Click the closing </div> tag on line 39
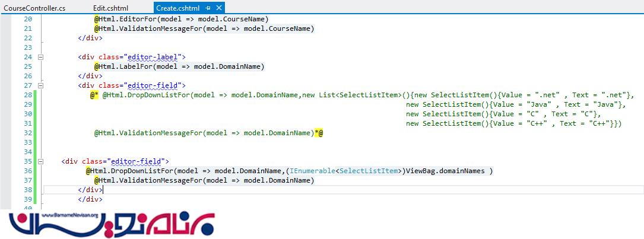The height and width of the screenshot is (239, 644). click(90, 199)
